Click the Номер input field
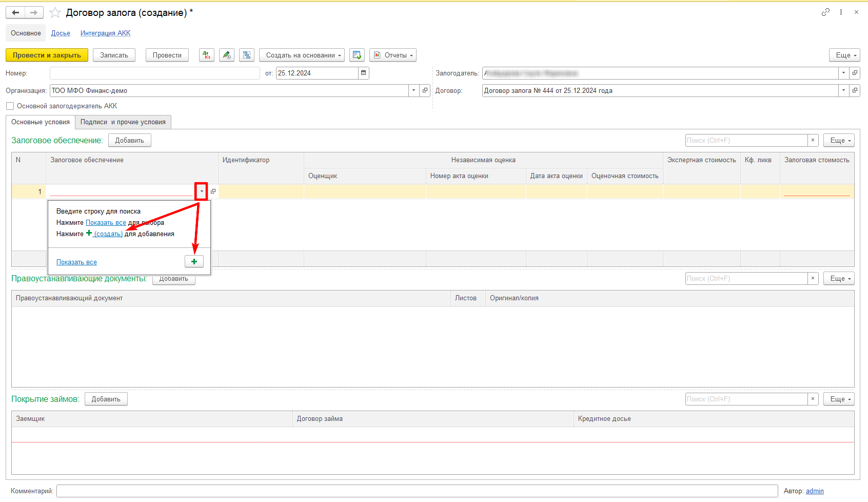The image size is (868, 502). click(x=155, y=73)
